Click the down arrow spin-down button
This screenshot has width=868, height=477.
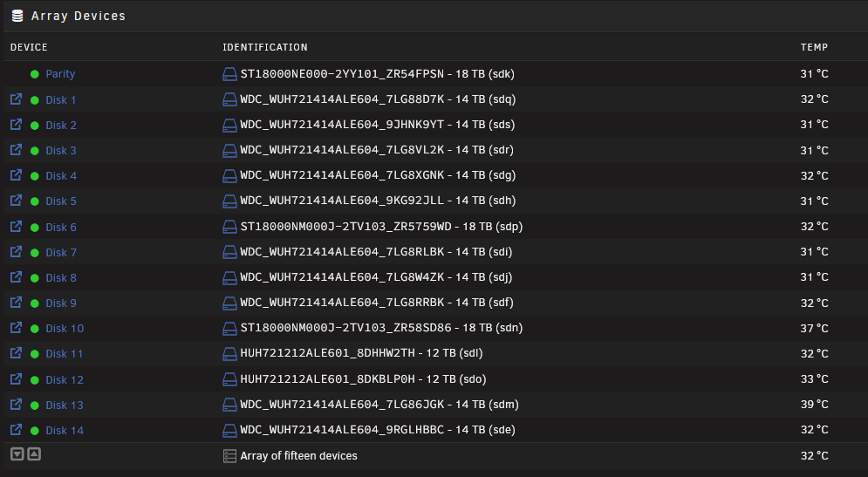pyautogui.click(x=17, y=454)
